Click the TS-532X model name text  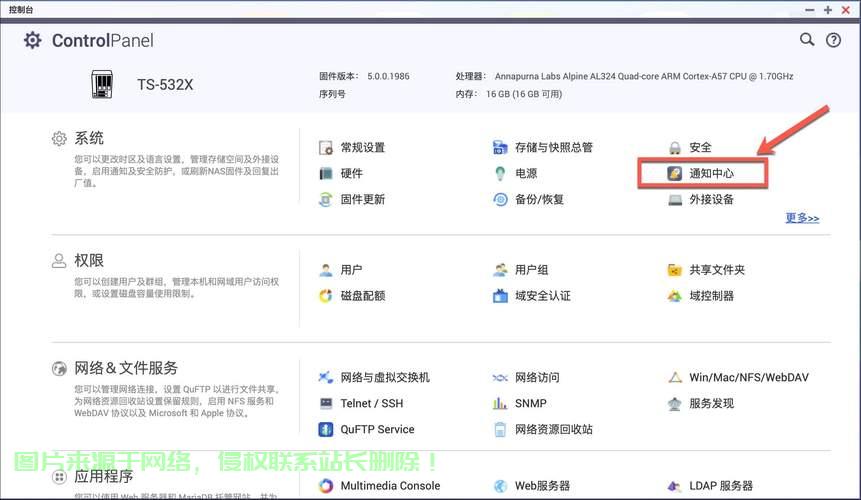(165, 85)
